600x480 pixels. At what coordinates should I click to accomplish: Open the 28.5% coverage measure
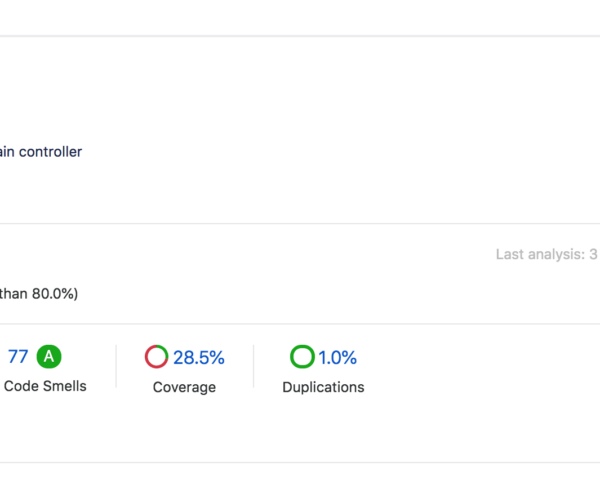[199, 357]
